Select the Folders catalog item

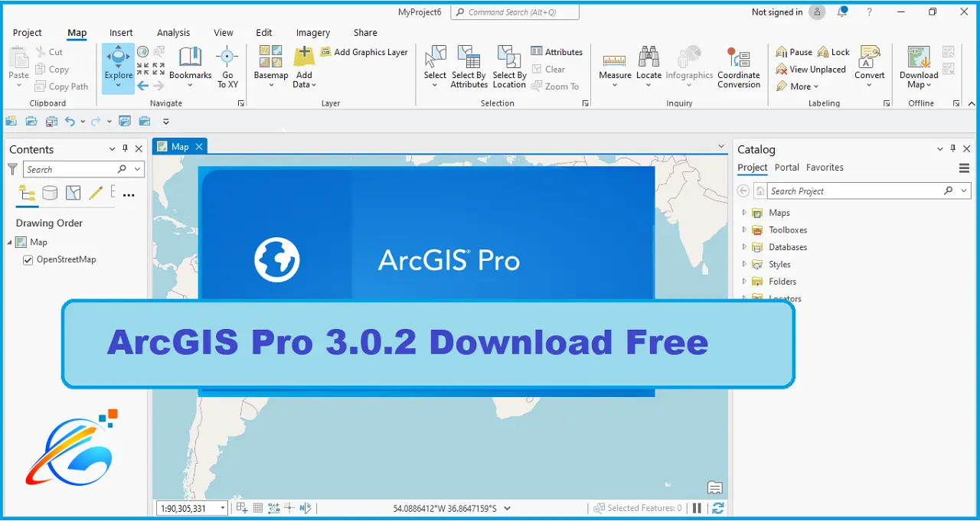pos(782,282)
